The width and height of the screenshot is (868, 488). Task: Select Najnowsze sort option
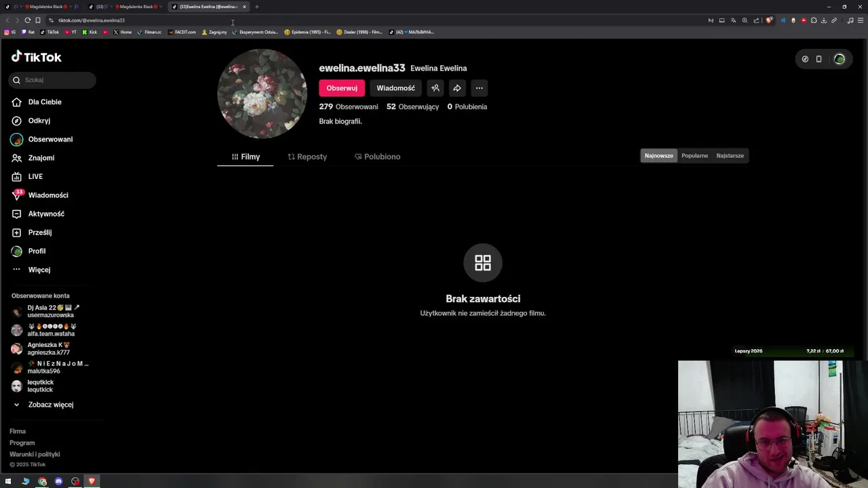click(x=658, y=156)
